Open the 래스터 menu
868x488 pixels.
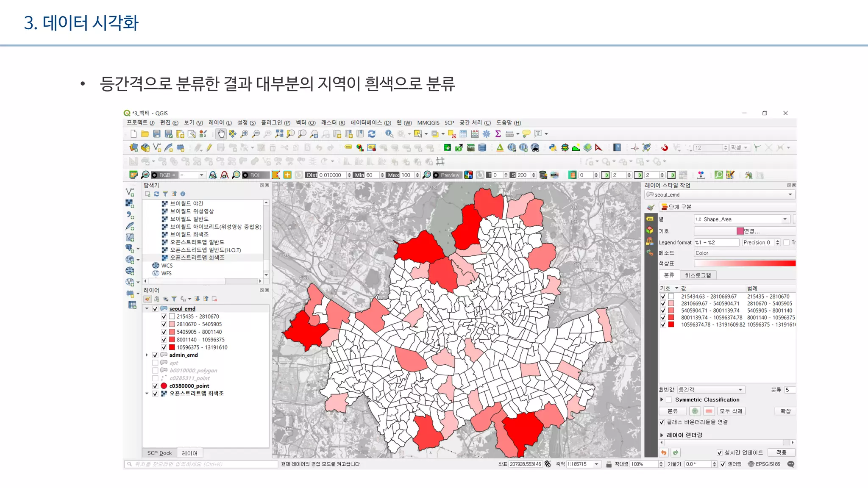tap(333, 123)
